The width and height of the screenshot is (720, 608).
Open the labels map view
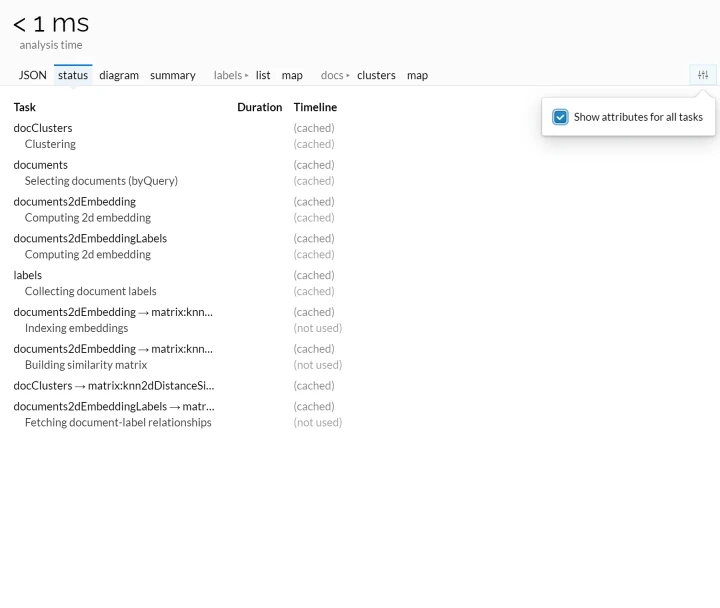coord(292,75)
